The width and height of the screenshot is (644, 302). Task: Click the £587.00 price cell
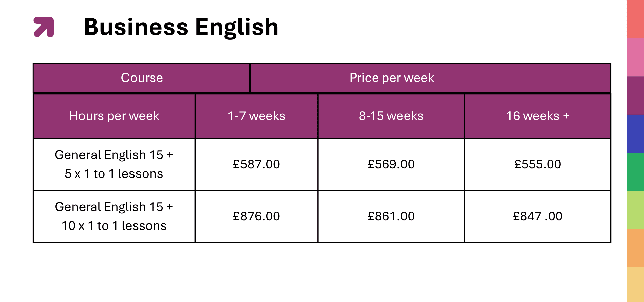(x=256, y=164)
